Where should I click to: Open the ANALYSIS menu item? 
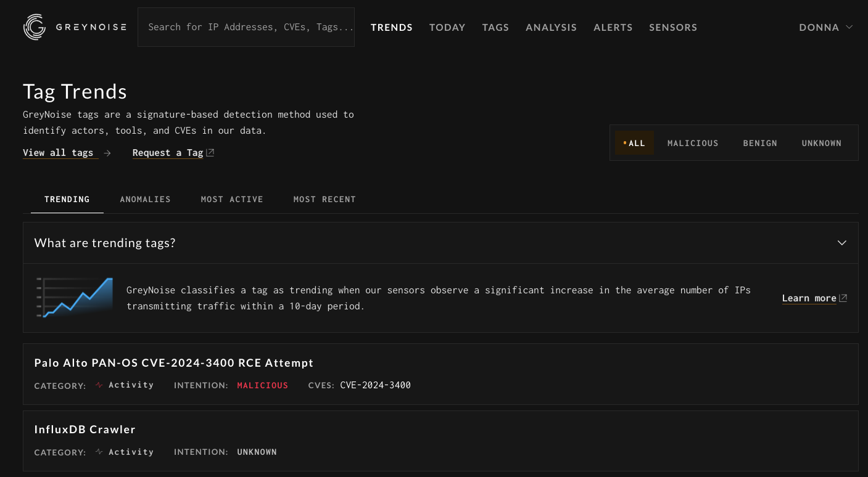(x=551, y=27)
